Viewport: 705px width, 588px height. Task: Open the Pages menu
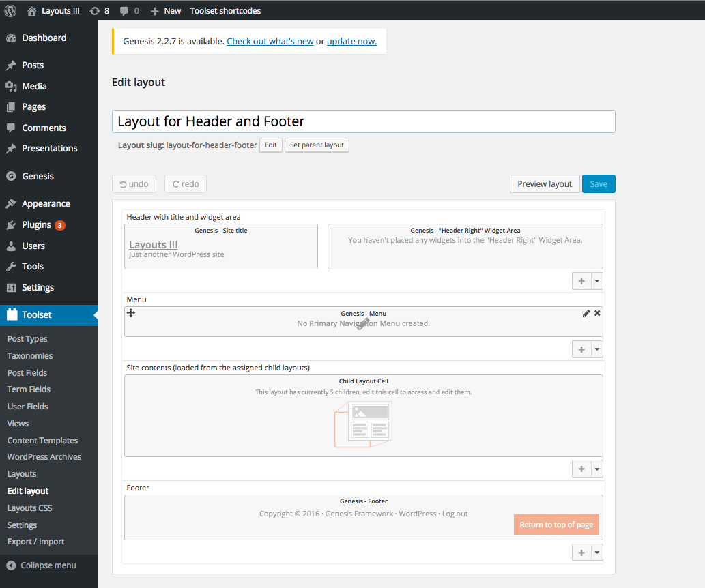[49, 106]
